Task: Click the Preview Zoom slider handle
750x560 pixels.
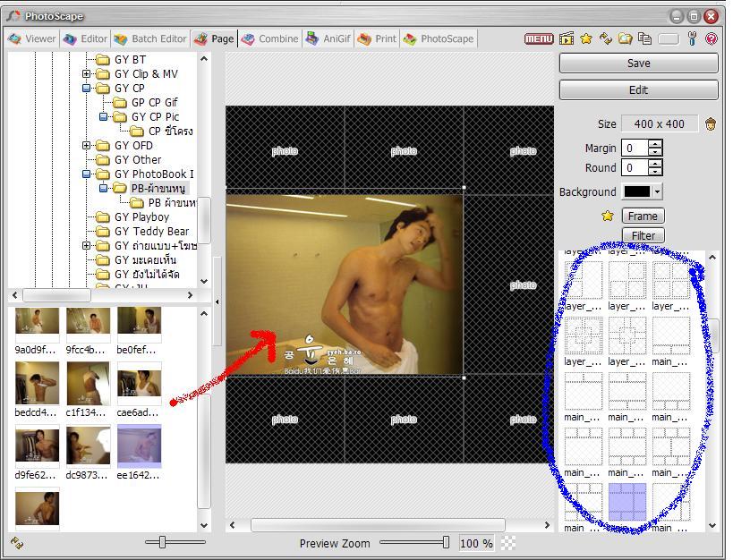Action: point(446,542)
